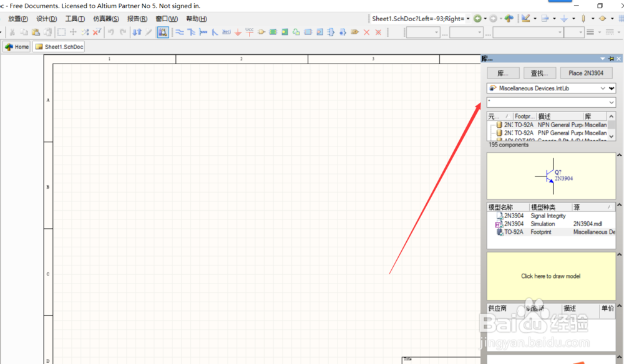Image resolution: width=624 pixels, height=364 pixels.
Task: Open the 设计(D) menu
Action: tap(47, 19)
